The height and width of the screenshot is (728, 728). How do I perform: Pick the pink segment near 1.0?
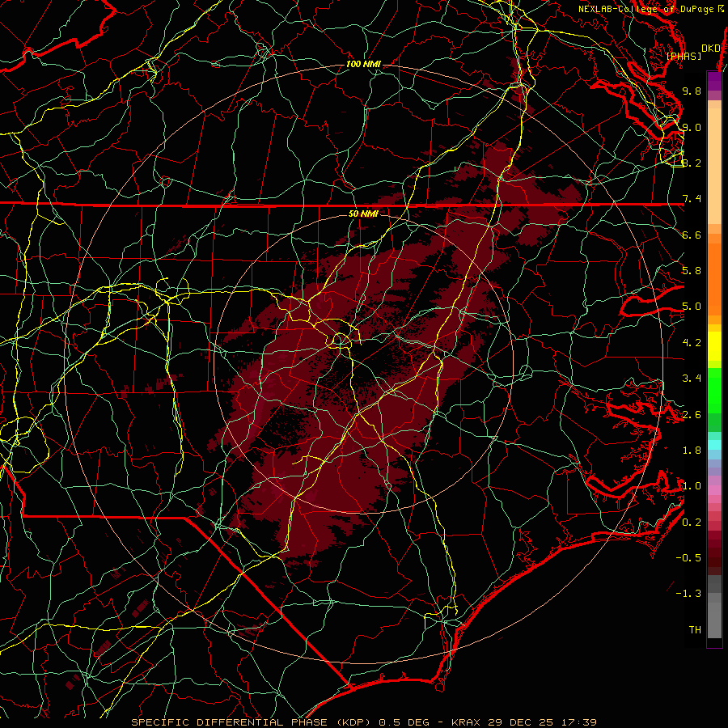(x=714, y=490)
